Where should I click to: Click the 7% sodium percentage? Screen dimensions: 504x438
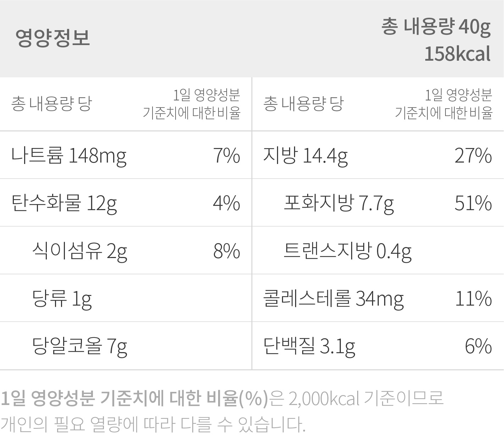(227, 155)
